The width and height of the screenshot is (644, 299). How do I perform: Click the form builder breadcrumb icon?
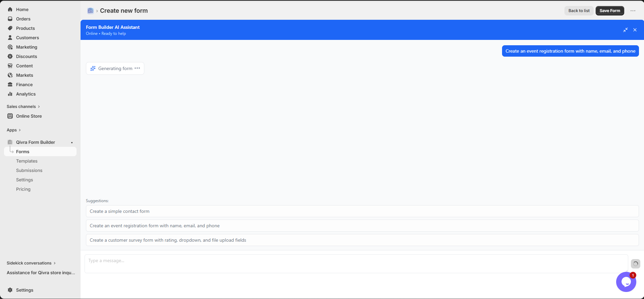(x=90, y=11)
